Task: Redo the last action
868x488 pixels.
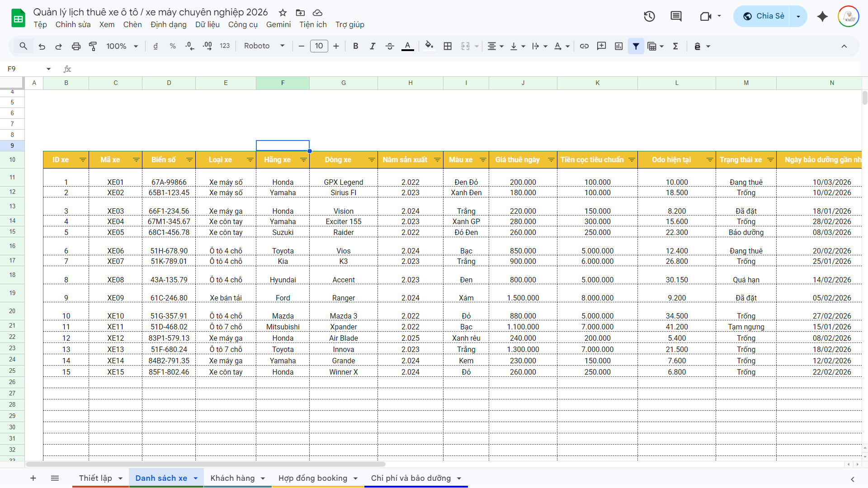Action: coord(58,46)
